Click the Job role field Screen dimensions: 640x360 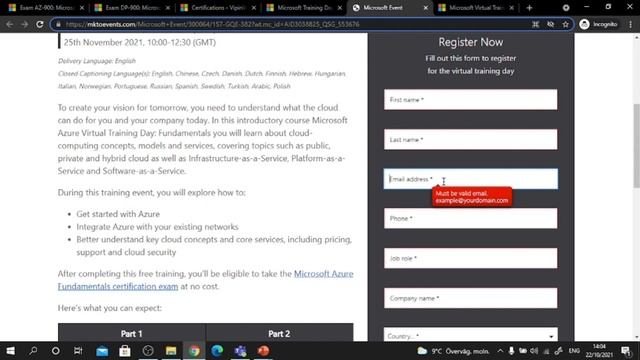470,258
